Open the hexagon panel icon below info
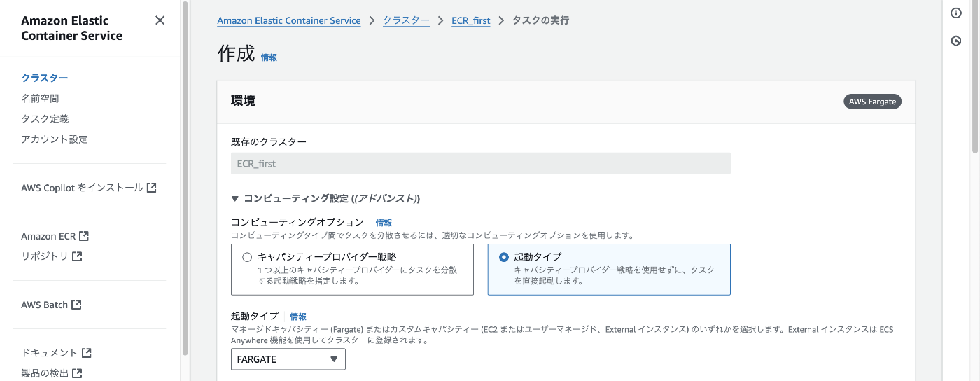 click(x=956, y=41)
